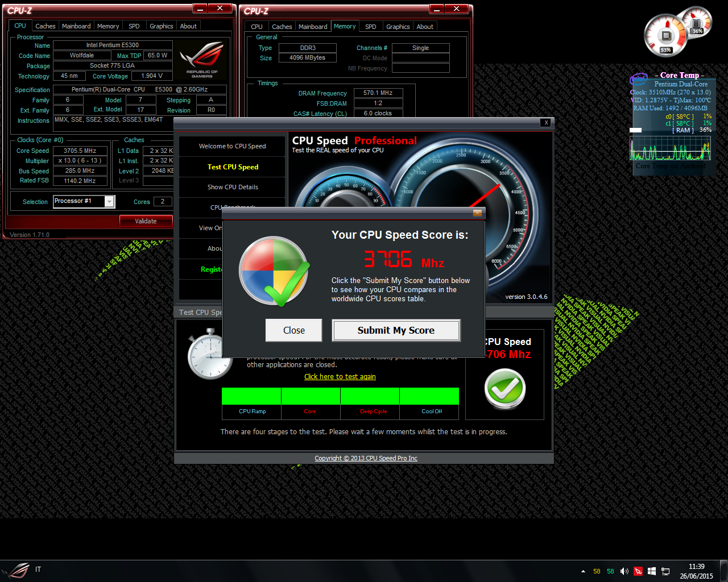Select Test CPU Speed menu item
This screenshot has height=582, width=728.
pyautogui.click(x=232, y=167)
